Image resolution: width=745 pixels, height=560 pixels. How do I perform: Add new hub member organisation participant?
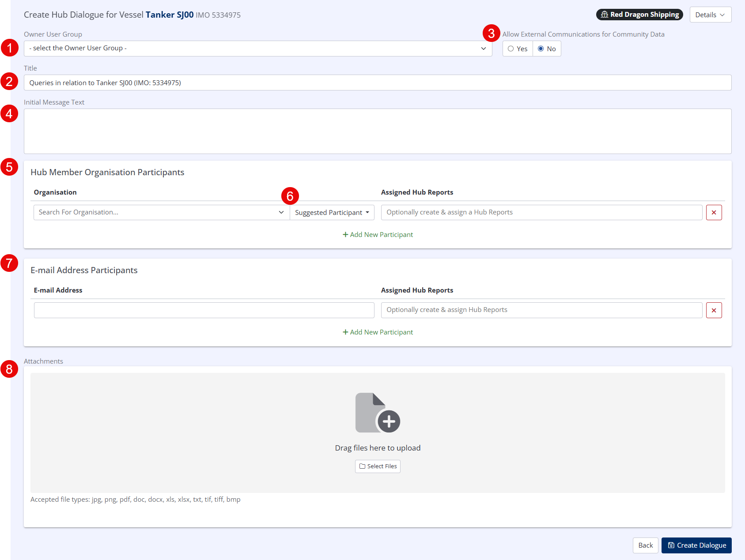coord(378,235)
